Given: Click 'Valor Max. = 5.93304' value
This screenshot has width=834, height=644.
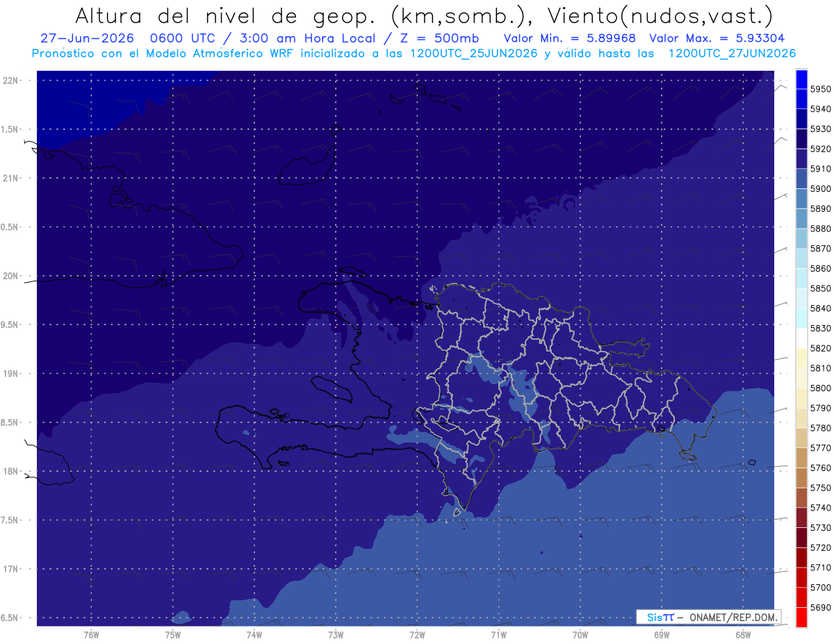Looking at the screenshot, I should [717, 38].
